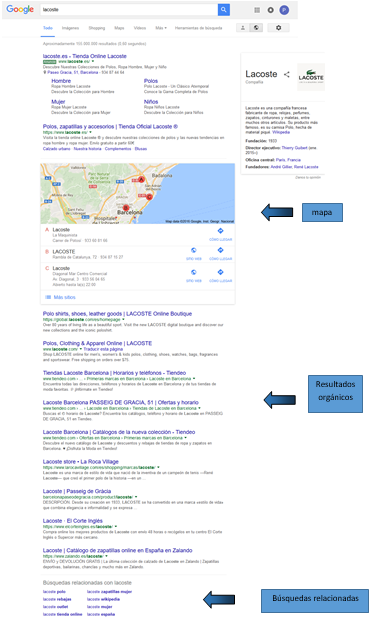This screenshot has width=375, height=619.
Task: Open ad lacoste.es - Tienda Online Lacoste
Action: pos(84,56)
